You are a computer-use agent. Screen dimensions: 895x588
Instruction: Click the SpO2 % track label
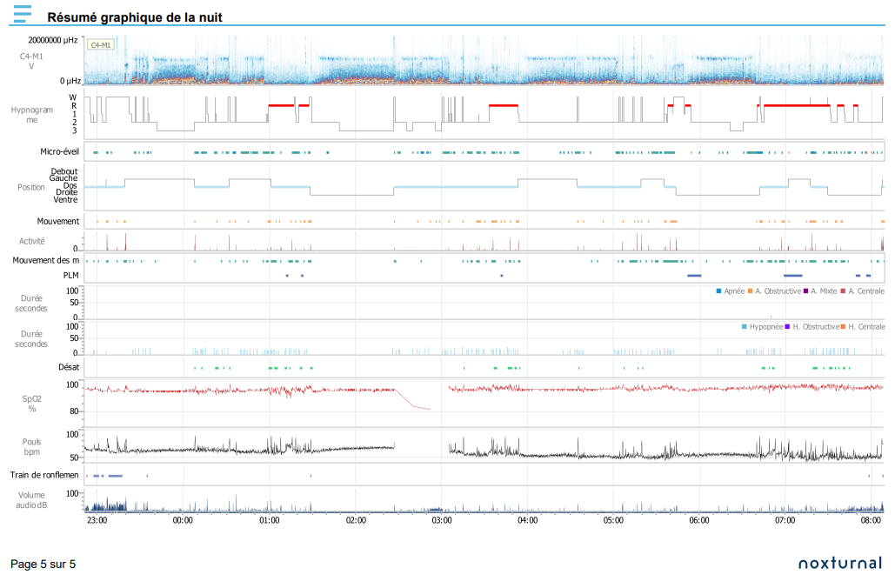32,404
